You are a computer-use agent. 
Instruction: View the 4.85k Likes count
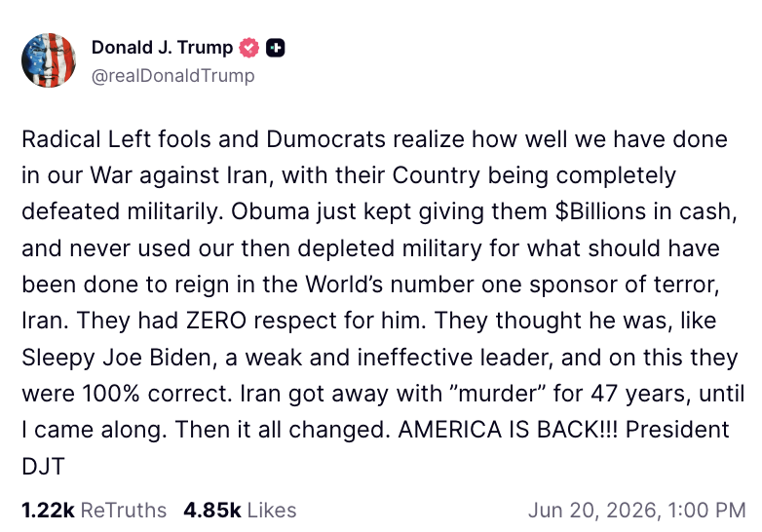[211, 511]
